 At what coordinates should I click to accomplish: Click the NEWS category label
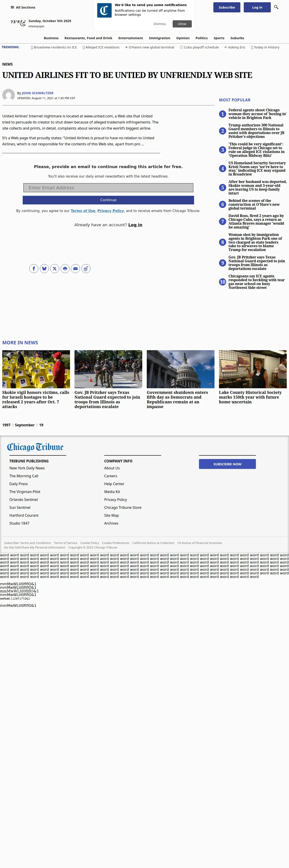(x=7, y=64)
